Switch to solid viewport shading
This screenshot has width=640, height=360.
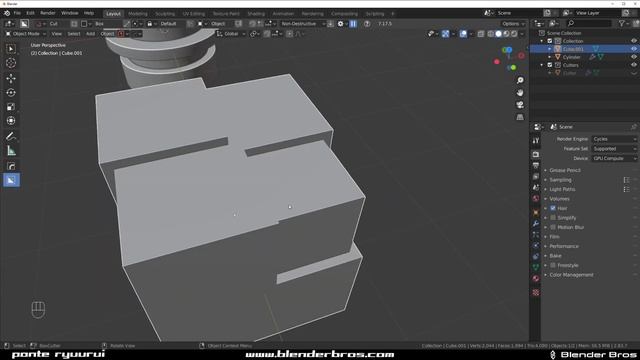coord(498,34)
